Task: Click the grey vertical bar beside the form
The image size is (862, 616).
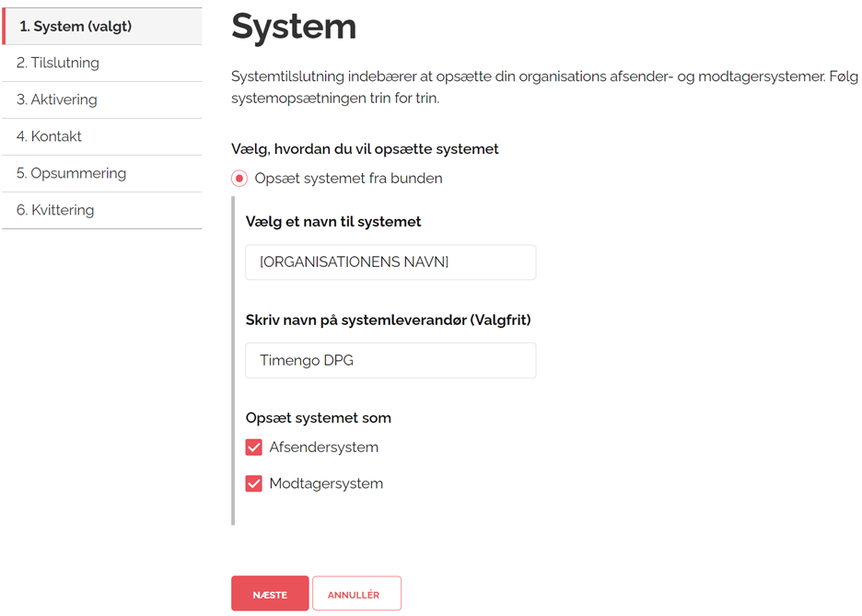Action: [x=233, y=360]
